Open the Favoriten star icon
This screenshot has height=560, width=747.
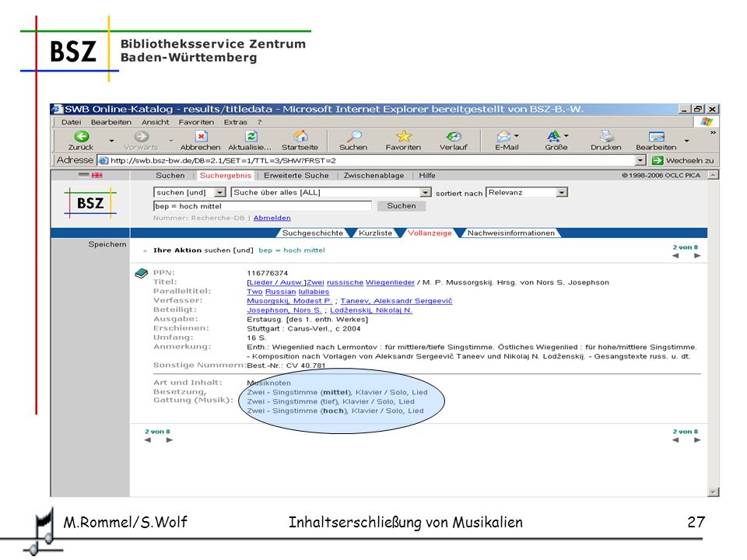(x=404, y=137)
